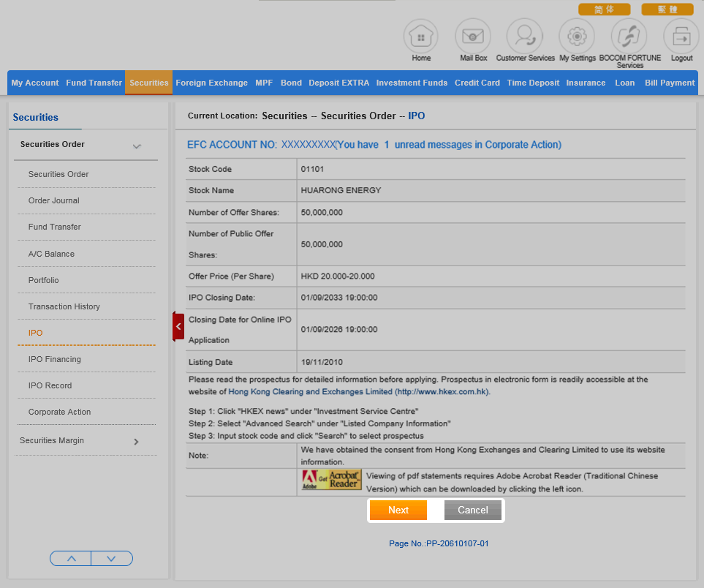Open Customer Services icon
The image size is (704, 588).
(525, 36)
